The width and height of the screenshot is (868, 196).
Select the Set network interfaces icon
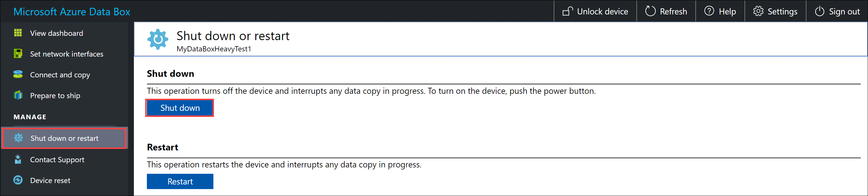click(18, 54)
